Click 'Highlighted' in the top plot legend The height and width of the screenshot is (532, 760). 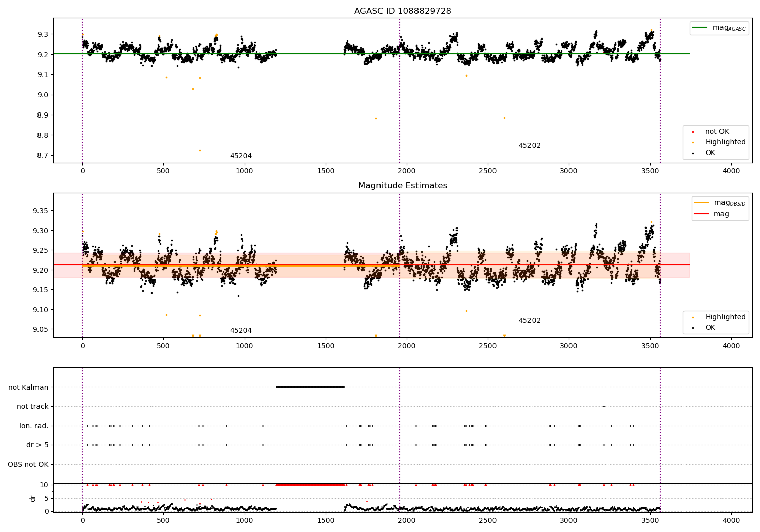[725, 142]
